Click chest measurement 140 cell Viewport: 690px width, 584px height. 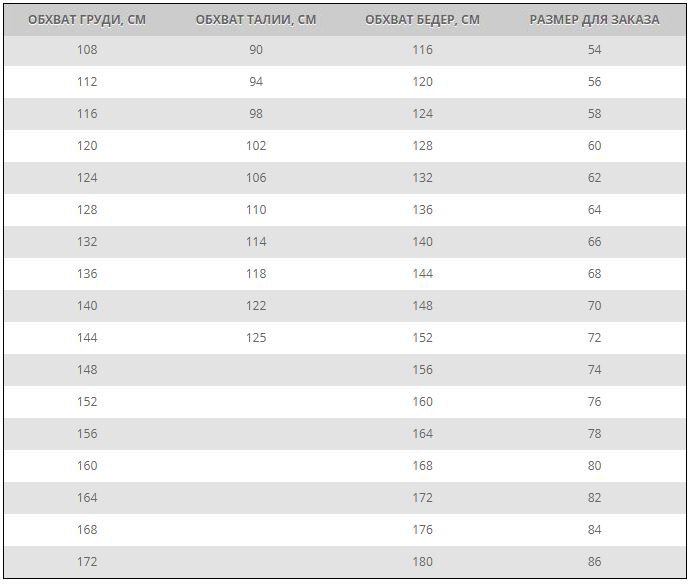(87, 305)
